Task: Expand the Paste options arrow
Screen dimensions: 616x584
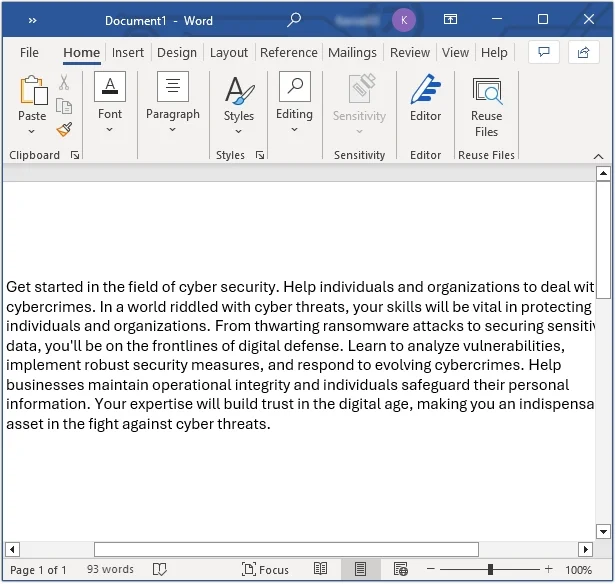Action: click(x=32, y=132)
